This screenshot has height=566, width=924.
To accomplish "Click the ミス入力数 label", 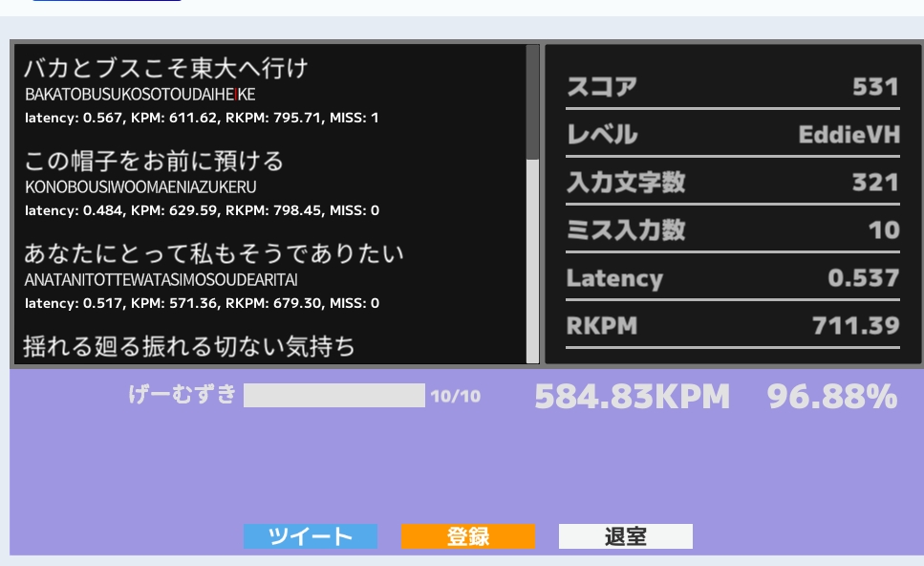I will 626,229.
